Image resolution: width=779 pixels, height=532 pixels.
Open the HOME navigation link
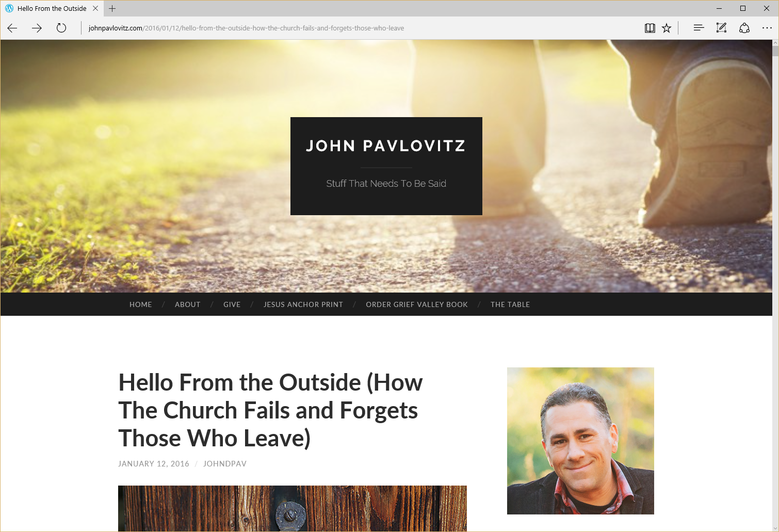[141, 304]
